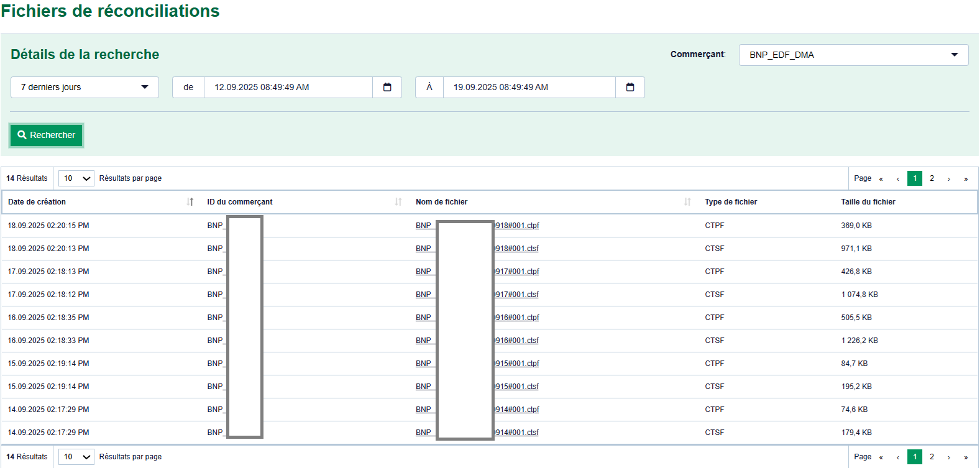Sort by Date de création column
Viewport: 980px width, 468px height.
[x=190, y=202]
